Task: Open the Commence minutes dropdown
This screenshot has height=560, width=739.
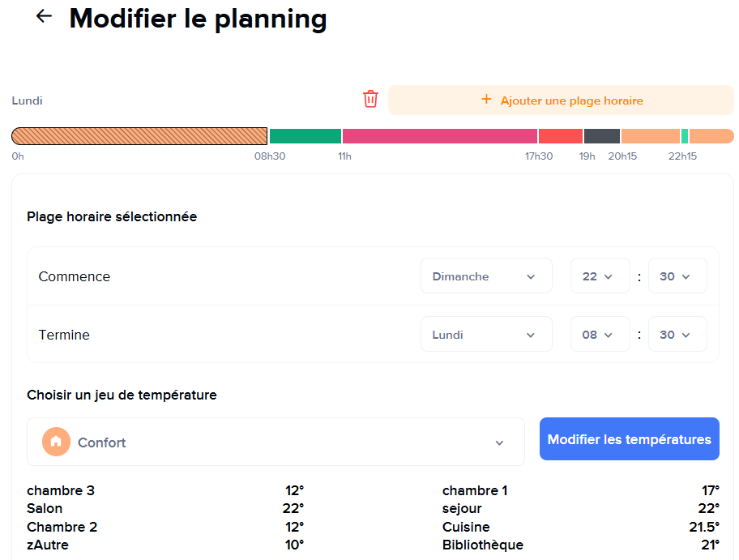Action: point(677,276)
